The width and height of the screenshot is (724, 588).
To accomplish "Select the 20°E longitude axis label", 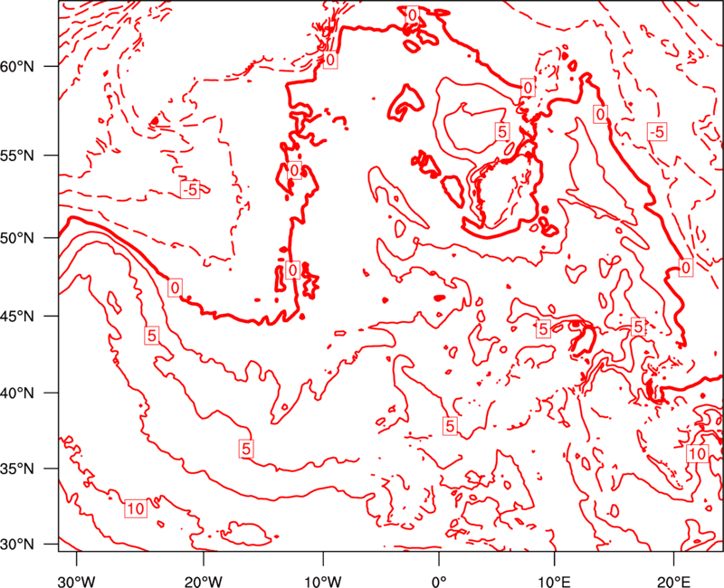I will pyautogui.click(x=673, y=582).
